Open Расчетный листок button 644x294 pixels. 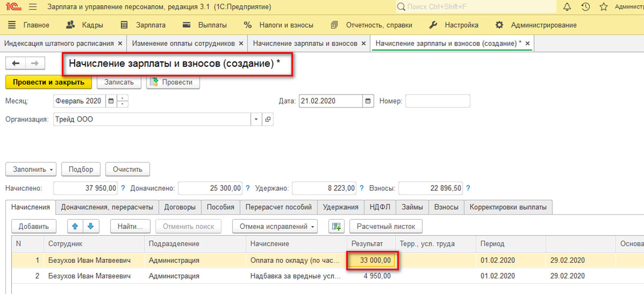tap(385, 226)
